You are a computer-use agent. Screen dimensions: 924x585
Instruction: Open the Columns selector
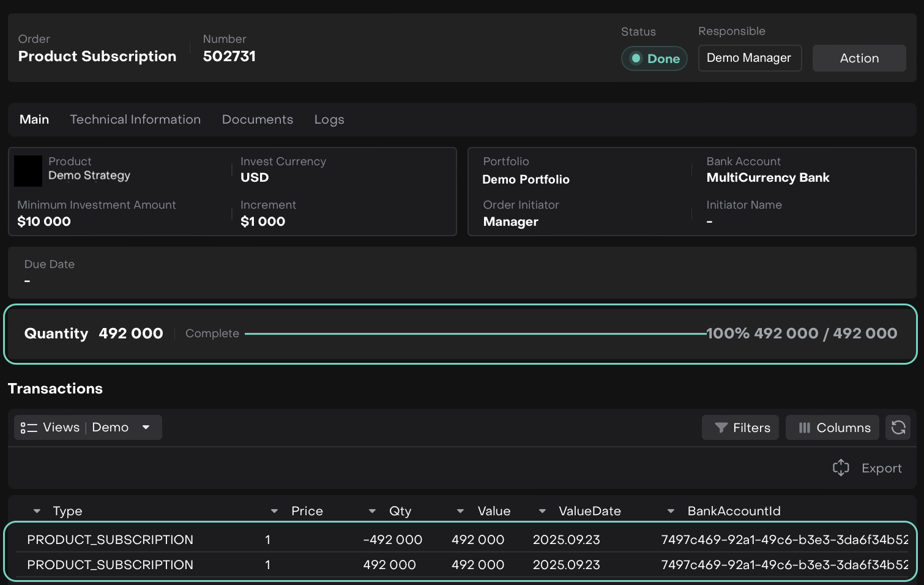(832, 428)
